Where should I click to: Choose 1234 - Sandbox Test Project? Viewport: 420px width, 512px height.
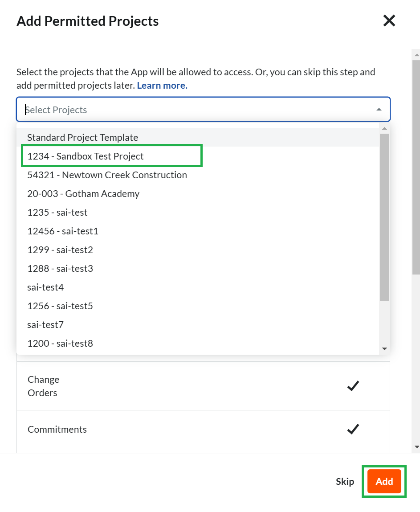pos(86,156)
